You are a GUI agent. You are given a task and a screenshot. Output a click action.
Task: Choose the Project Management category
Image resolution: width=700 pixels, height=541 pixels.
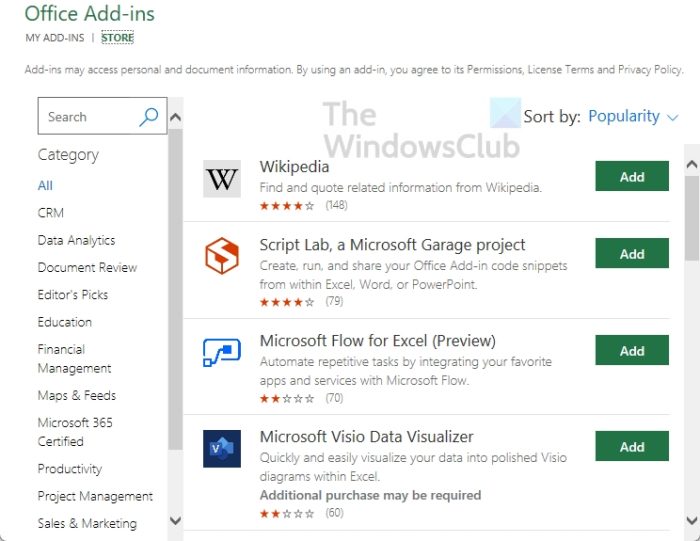[95, 497]
